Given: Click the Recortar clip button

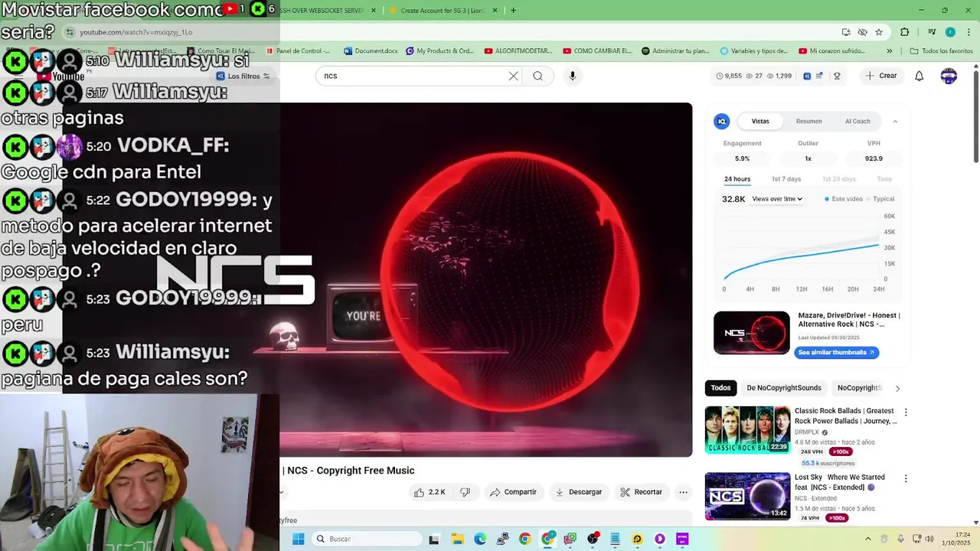Looking at the screenshot, I should tap(642, 492).
